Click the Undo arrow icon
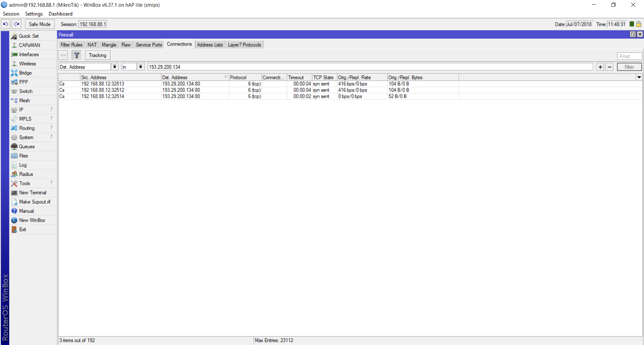The width and height of the screenshot is (644, 345). 5,24
